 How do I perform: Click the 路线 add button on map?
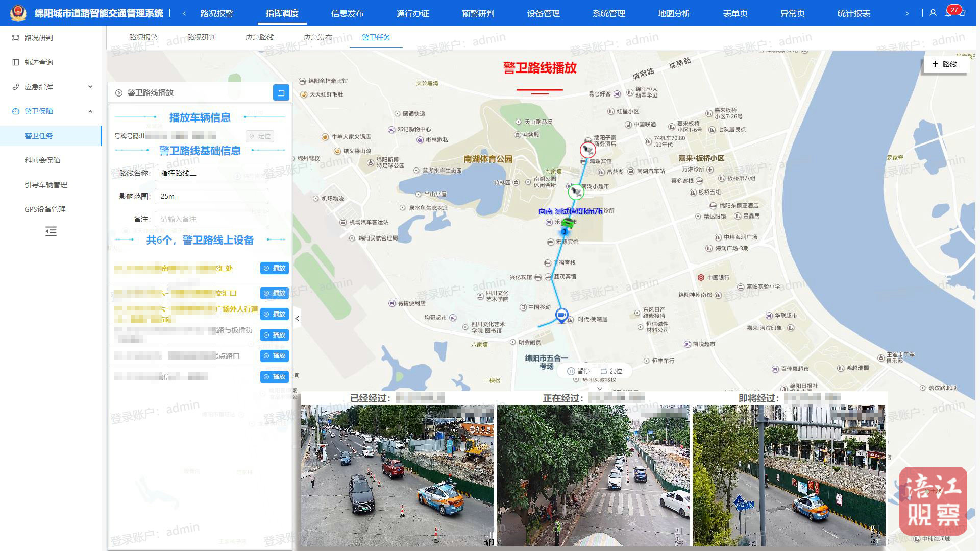pos(944,64)
